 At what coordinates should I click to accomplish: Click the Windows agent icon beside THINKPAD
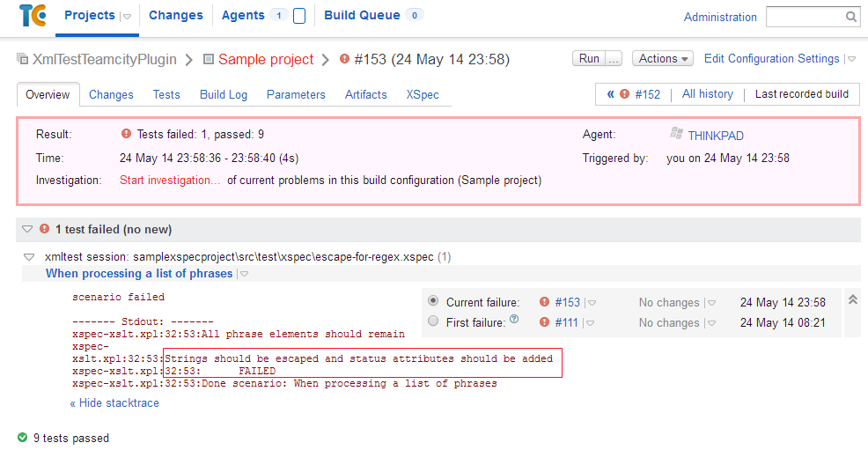click(676, 133)
